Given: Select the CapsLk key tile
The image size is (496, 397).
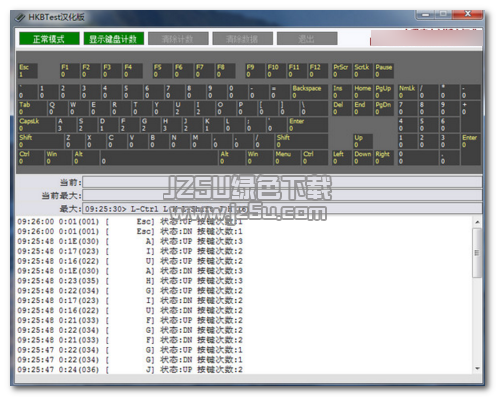Looking at the screenshot, I should point(36,125).
